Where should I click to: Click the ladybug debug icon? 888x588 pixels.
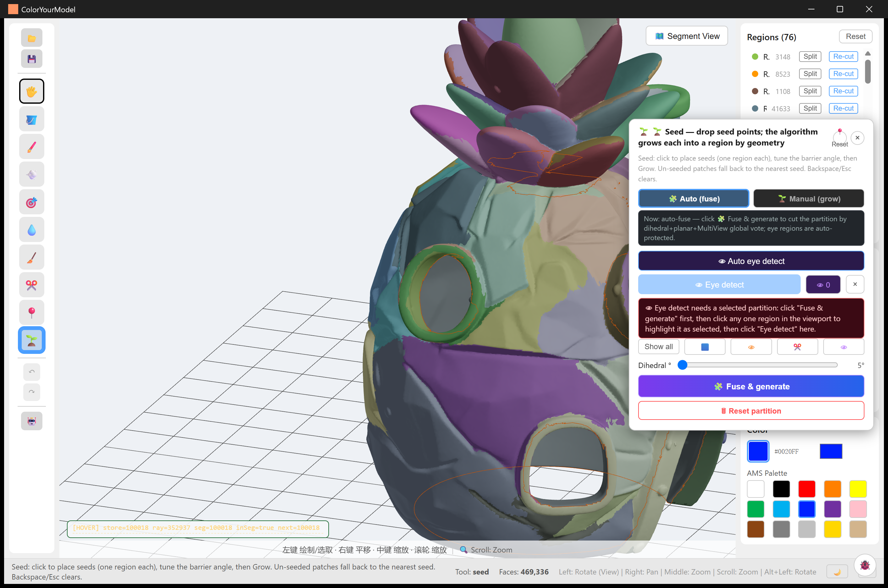(x=865, y=565)
